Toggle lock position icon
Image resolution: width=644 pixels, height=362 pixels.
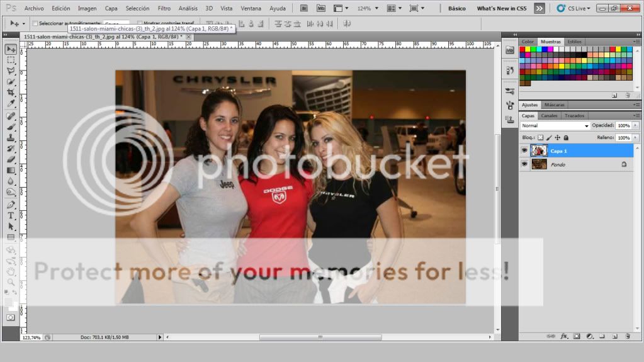point(557,138)
